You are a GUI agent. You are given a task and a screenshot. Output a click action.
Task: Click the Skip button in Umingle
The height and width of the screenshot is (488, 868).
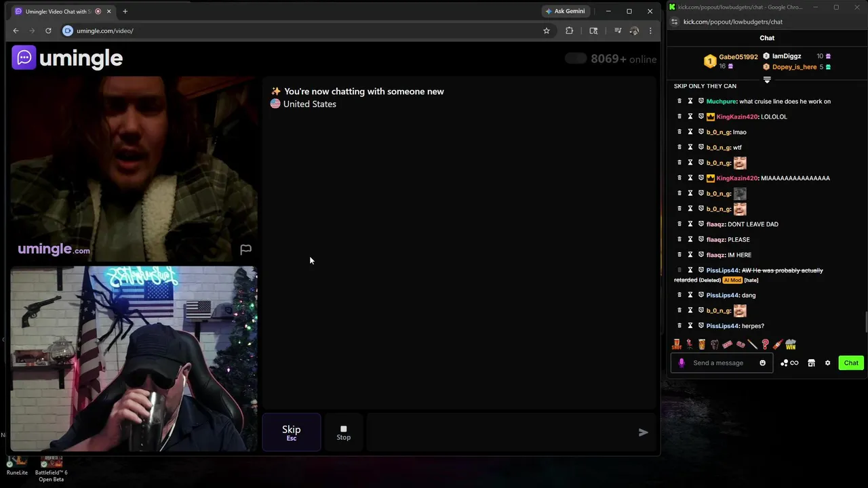click(x=292, y=432)
